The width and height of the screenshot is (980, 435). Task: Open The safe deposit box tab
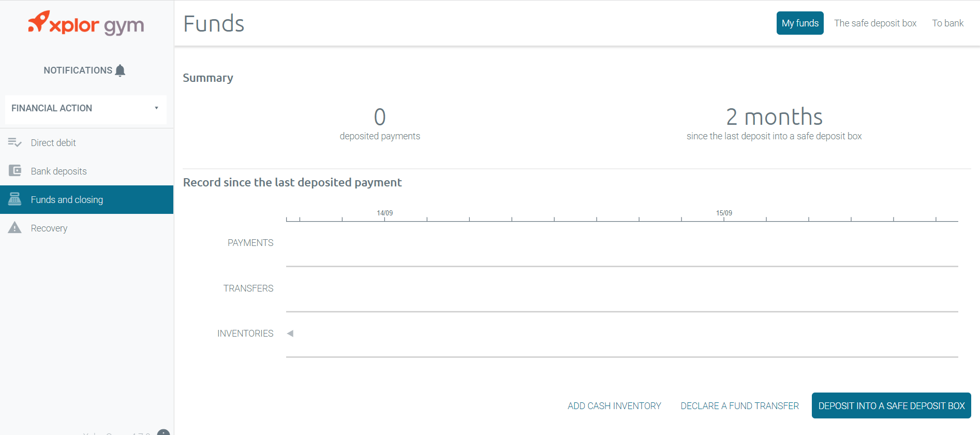pos(875,23)
